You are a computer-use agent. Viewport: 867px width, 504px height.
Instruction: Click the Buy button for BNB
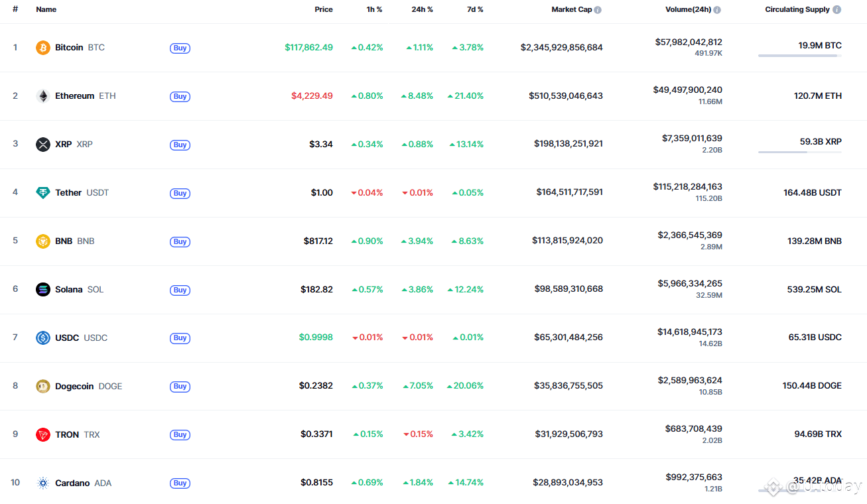(x=180, y=241)
